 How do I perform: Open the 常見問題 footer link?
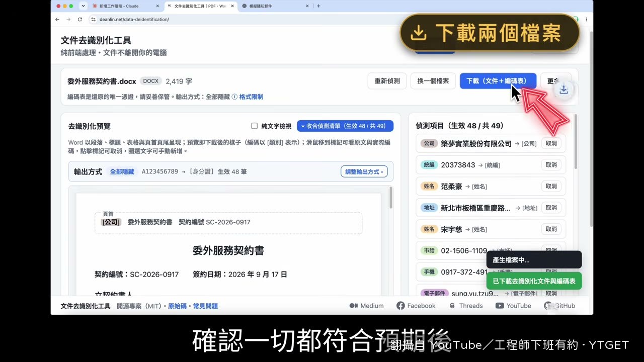205,306
